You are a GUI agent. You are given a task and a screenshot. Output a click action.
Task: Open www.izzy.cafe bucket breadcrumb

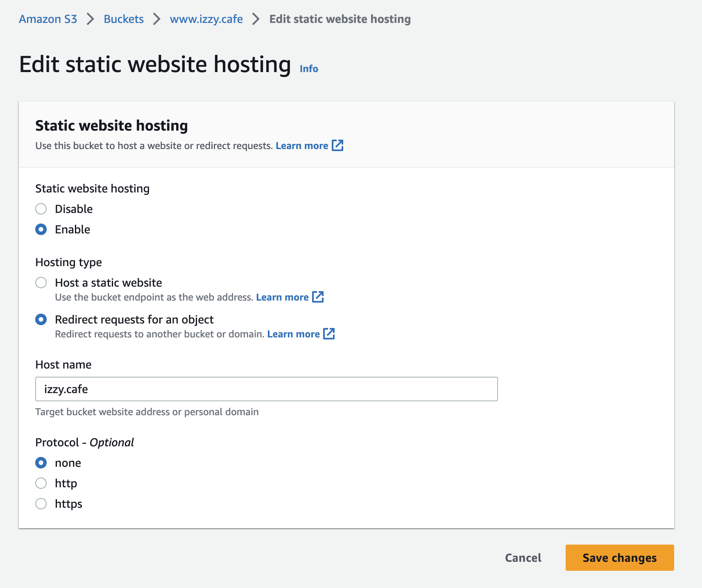coord(206,19)
